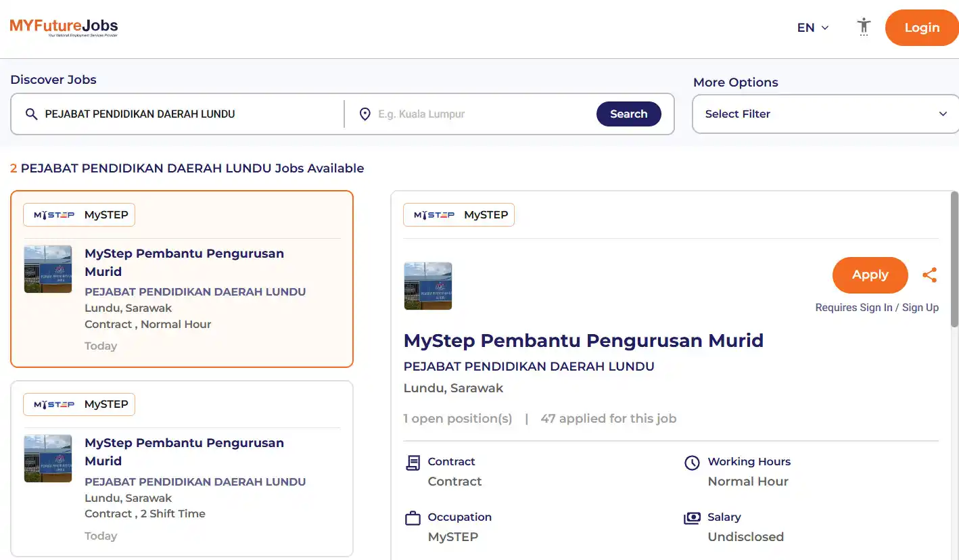Open the accessibility person icon
The image size is (959, 560).
click(864, 27)
